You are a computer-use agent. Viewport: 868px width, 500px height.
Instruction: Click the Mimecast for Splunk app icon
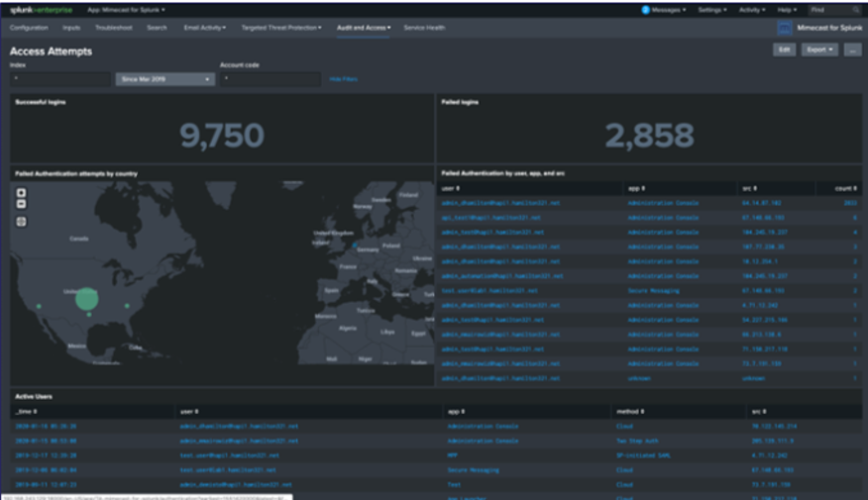(786, 28)
